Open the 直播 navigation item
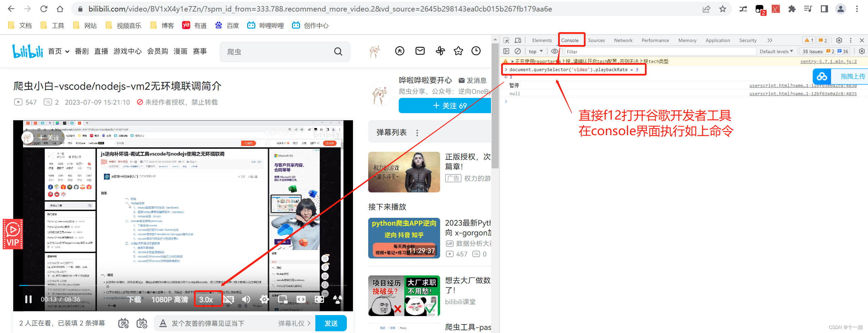Viewport: 868px width, 333px height. pos(101,51)
